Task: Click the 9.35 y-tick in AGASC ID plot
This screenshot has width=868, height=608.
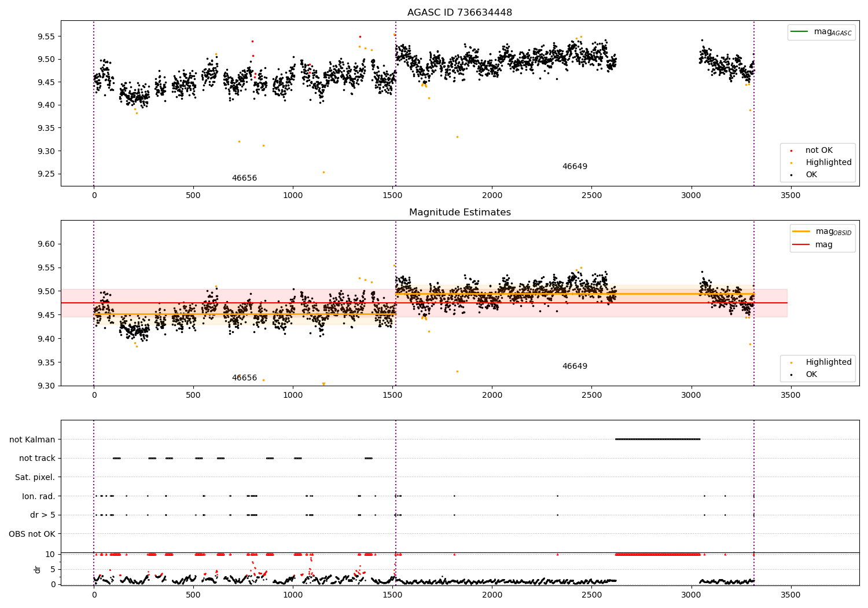Action: click(45, 128)
